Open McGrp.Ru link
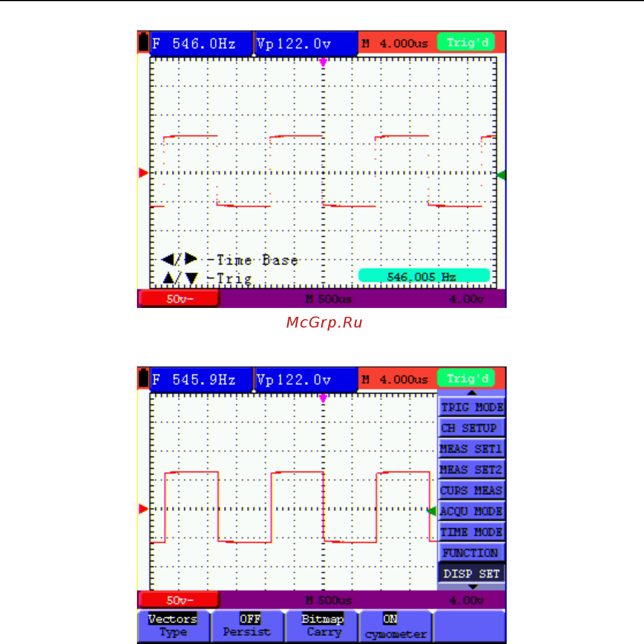This screenshot has height=644, width=644. 324,323
